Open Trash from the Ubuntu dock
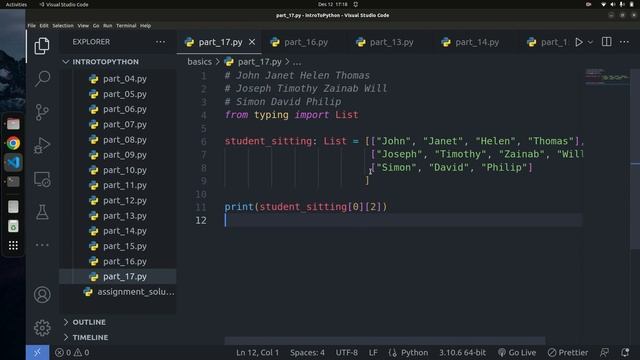Image resolution: width=640 pixels, height=360 pixels. point(13,226)
